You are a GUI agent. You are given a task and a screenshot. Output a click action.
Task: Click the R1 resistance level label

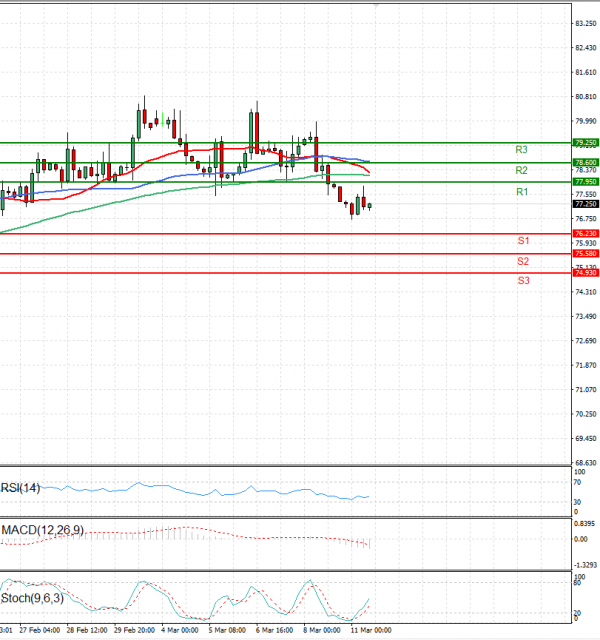click(521, 191)
